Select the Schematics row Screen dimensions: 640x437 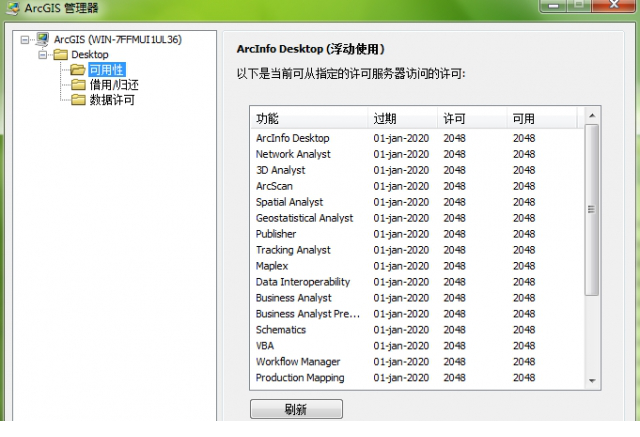click(x=417, y=330)
